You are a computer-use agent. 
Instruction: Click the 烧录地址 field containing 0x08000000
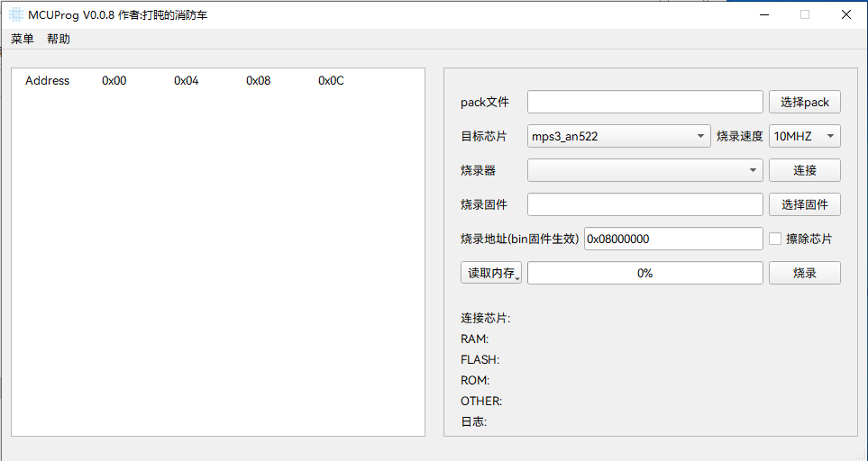[673, 239]
